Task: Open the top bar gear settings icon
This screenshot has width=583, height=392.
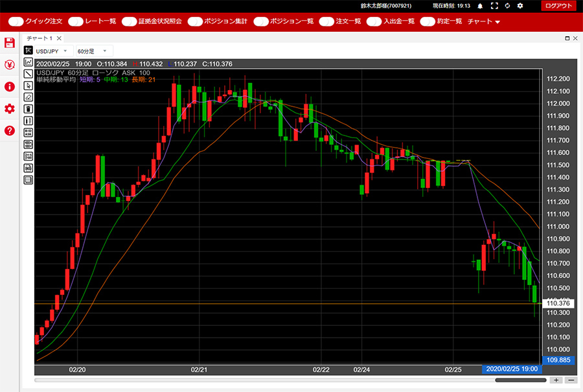Action: click(x=520, y=6)
